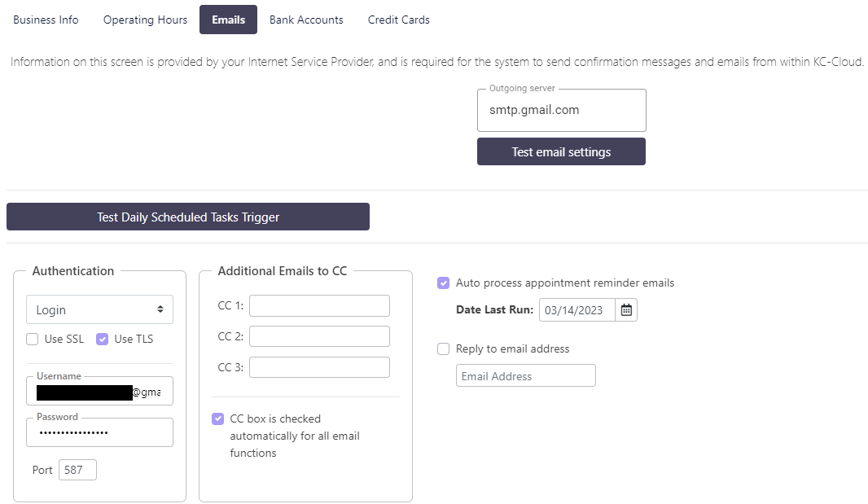
Task: Toggle auto process appointment reminder emails
Action: pos(444,283)
